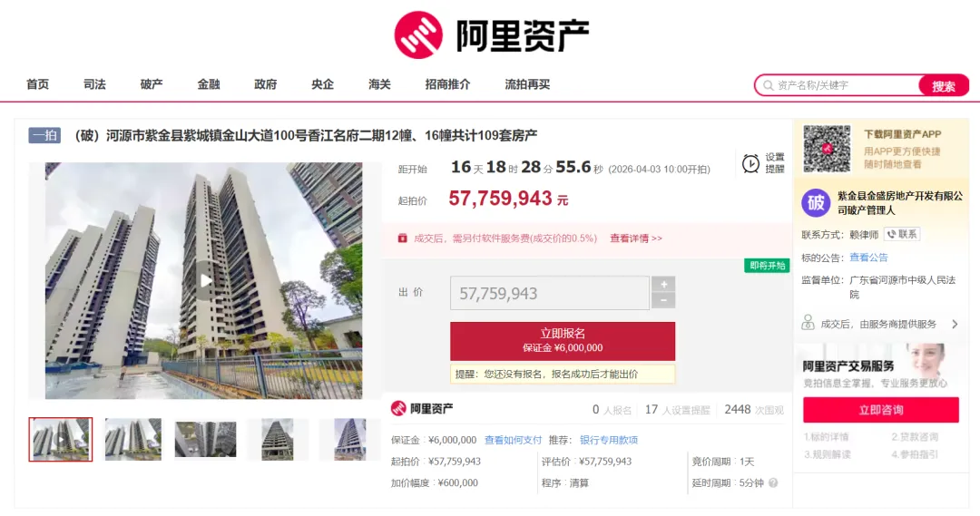The height and width of the screenshot is (516, 980).
Task: Click the 阿里资产 logo at top
Action: (x=491, y=35)
